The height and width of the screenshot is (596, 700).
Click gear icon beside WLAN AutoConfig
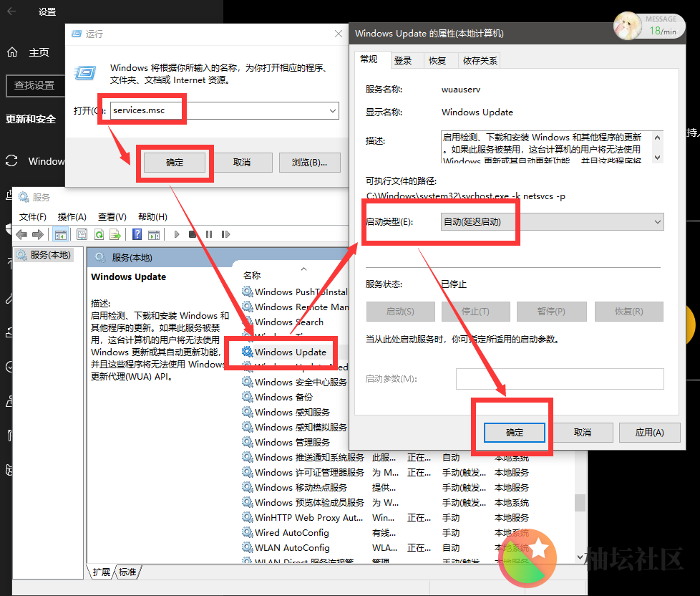click(248, 547)
